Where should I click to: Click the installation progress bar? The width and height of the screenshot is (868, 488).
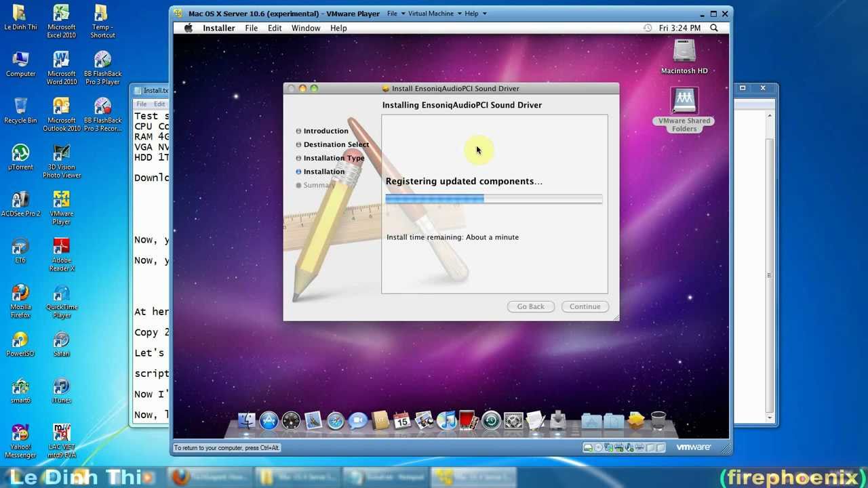tap(494, 199)
